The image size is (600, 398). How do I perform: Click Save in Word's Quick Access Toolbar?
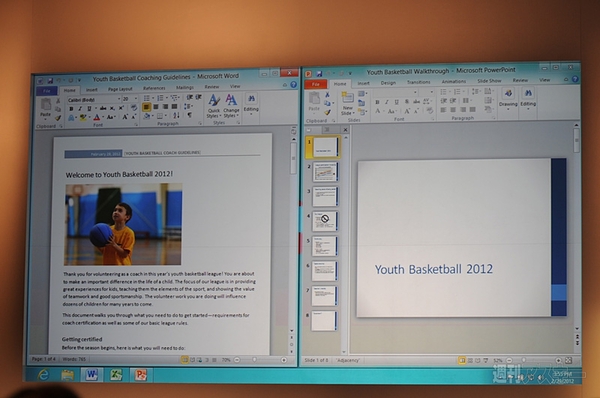click(x=50, y=81)
